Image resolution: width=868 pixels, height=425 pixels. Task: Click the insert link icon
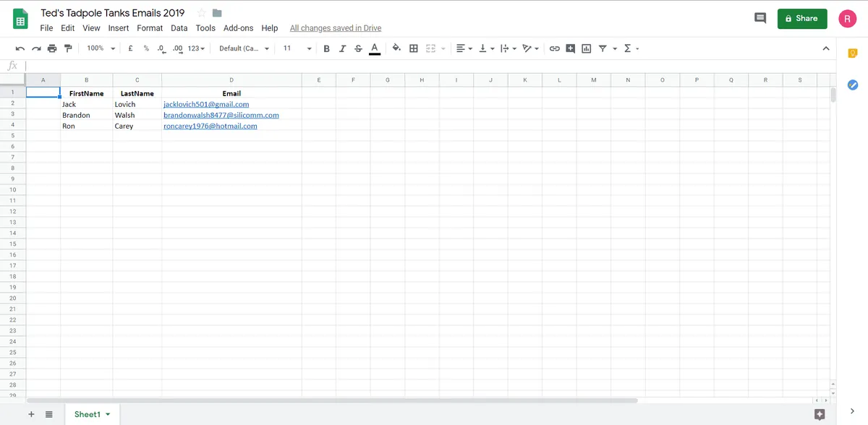coord(555,48)
